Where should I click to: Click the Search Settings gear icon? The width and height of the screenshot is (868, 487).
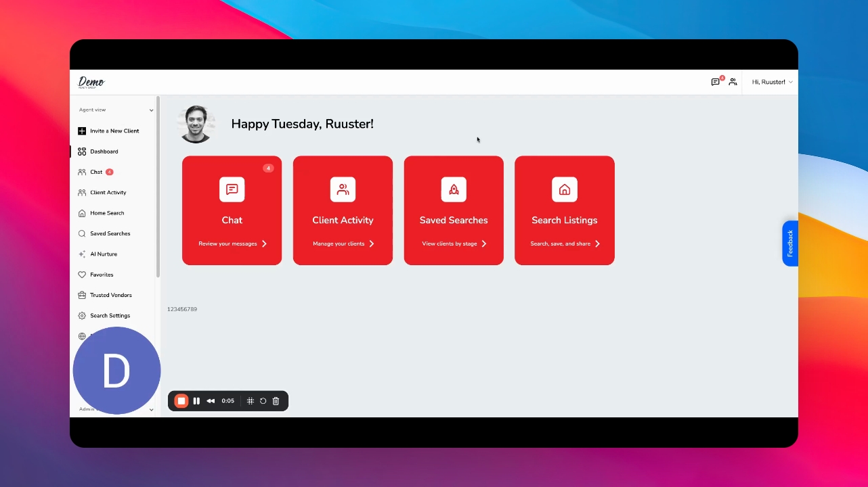[x=82, y=316]
